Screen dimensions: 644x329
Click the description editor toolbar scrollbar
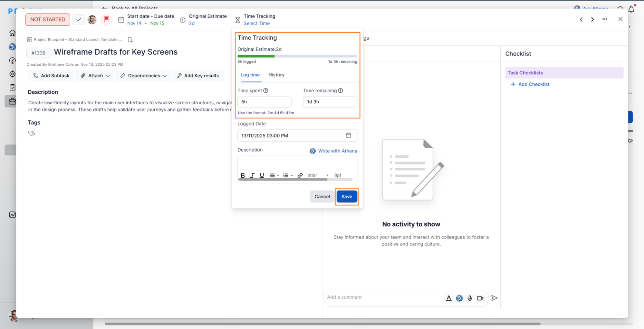pyautogui.click(x=283, y=179)
